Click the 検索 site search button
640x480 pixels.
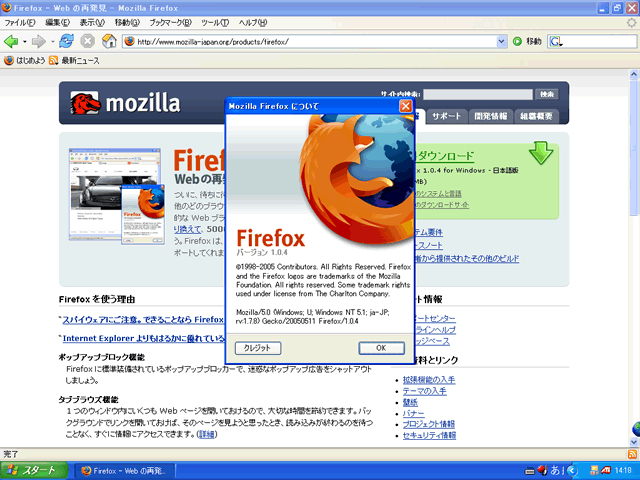coord(547,94)
